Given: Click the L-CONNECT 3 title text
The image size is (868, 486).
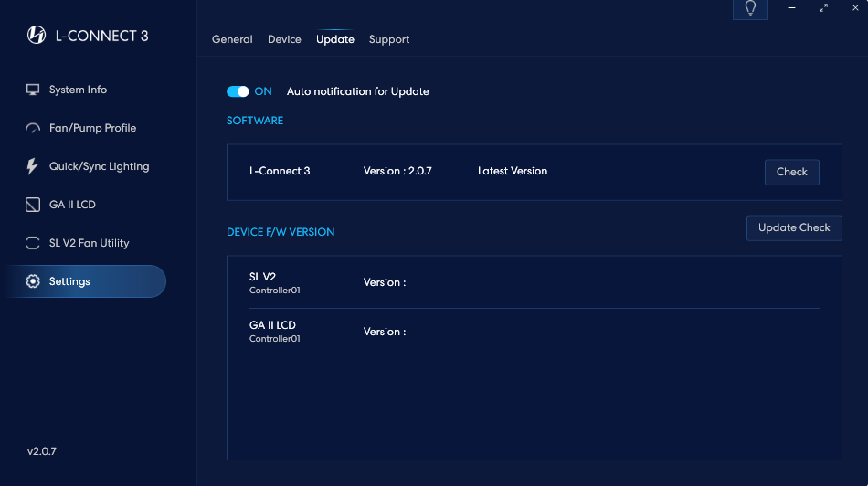Looking at the screenshot, I should [x=101, y=36].
